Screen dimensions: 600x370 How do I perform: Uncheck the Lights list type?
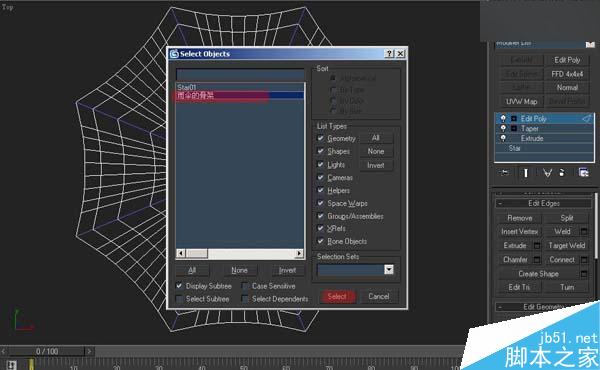pos(321,165)
